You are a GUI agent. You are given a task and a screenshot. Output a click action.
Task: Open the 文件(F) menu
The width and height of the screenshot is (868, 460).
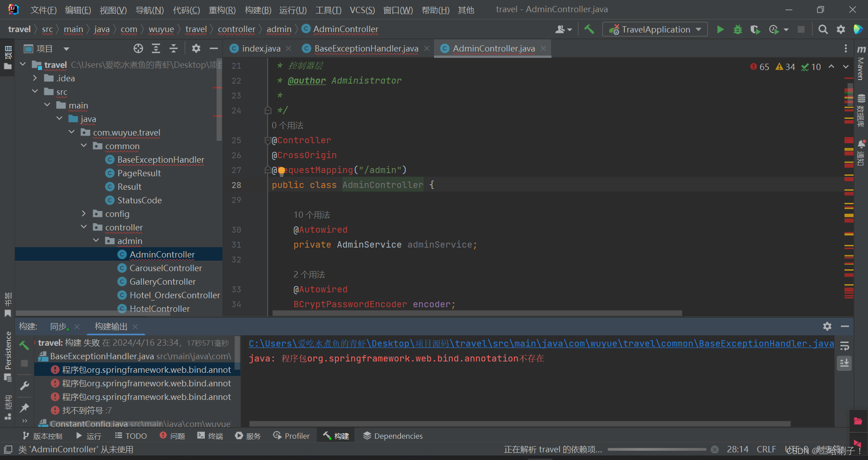(44, 9)
